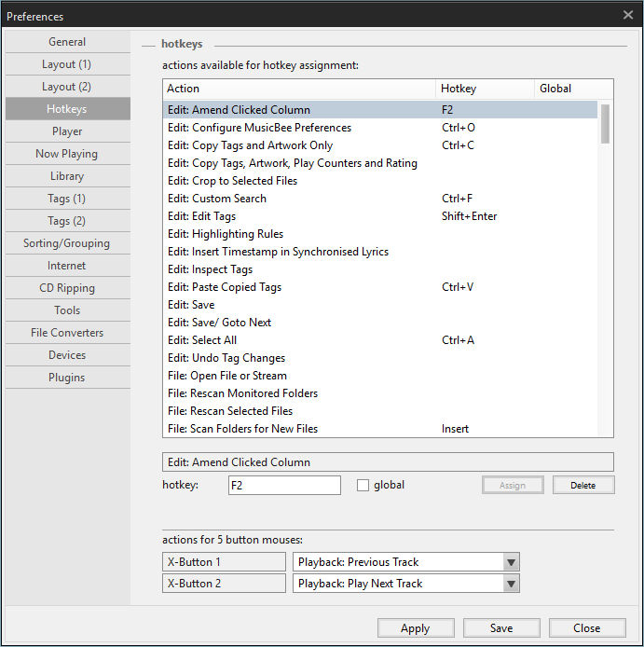Click the Hotkey column header

(x=486, y=89)
